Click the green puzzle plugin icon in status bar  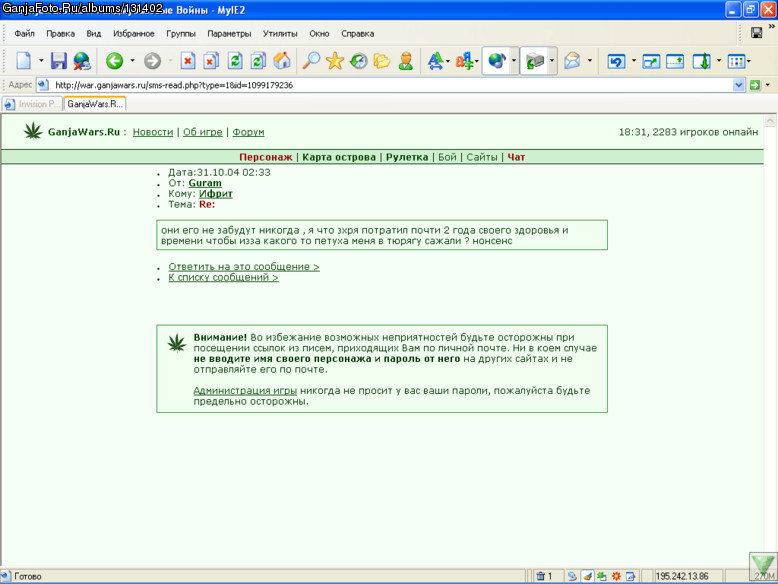[602, 576]
